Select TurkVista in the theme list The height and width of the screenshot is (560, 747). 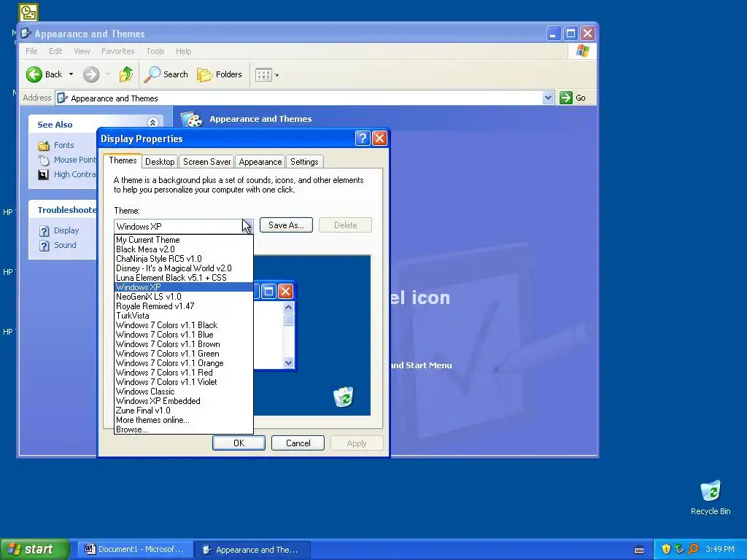(x=184, y=316)
